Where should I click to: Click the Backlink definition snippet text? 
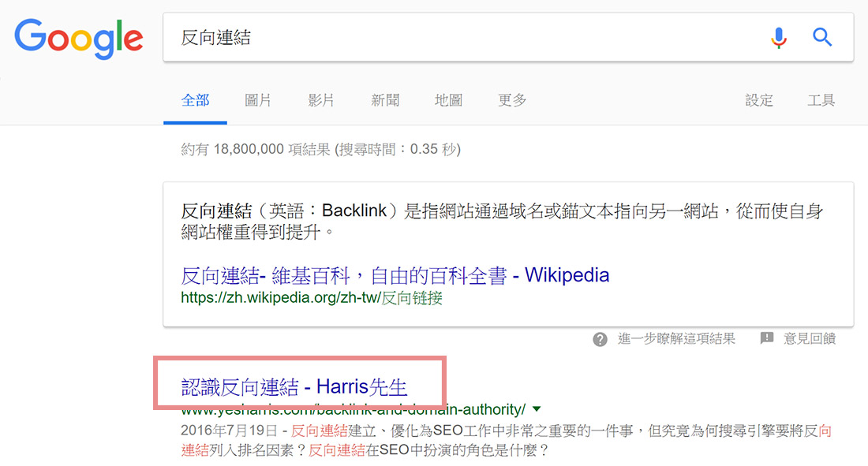[502, 221]
